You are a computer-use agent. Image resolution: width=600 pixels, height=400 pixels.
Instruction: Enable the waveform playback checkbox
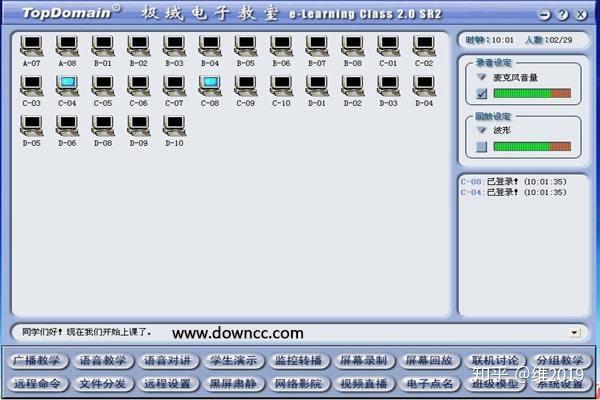[482, 147]
